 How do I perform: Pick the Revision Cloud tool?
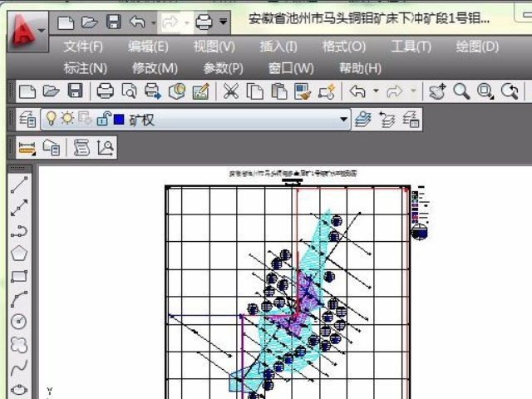coord(19,344)
